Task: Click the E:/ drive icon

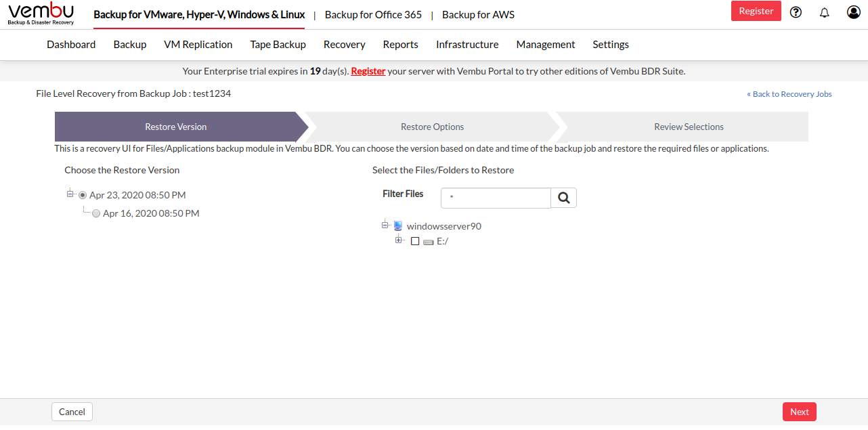Action: (428, 242)
